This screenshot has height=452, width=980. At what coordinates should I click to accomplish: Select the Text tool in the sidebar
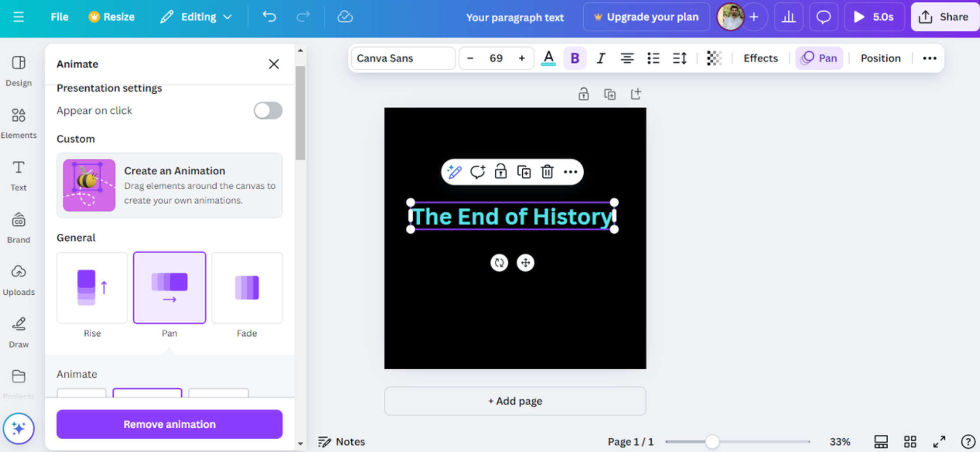[x=18, y=174]
